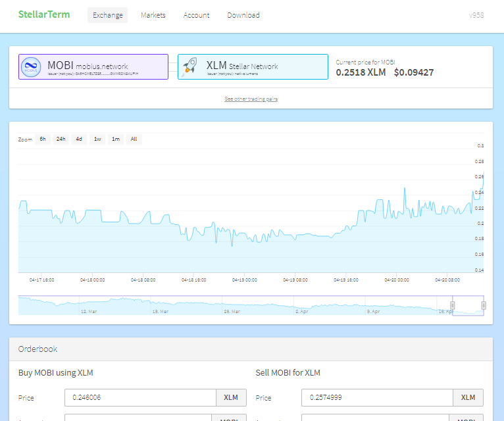The width and height of the screenshot is (504, 421).
Task: Click the XLM unit on buy price
Action: pos(231,397)
